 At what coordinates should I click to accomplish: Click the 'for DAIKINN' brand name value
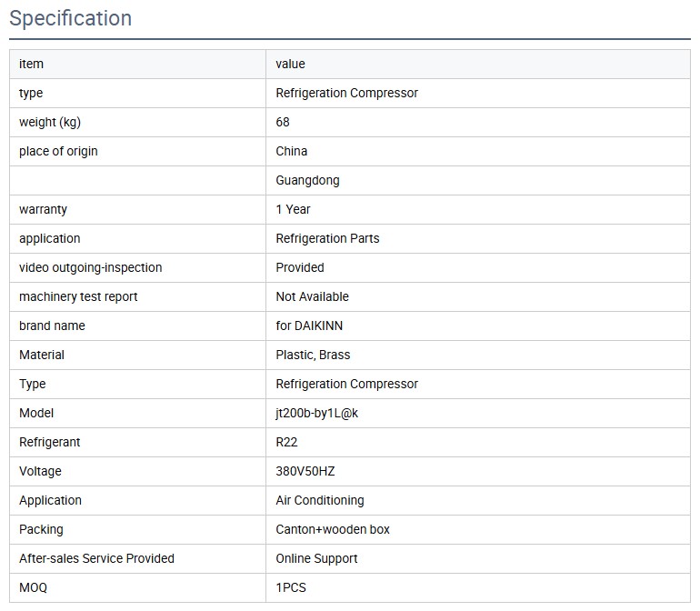coord(309,326)
